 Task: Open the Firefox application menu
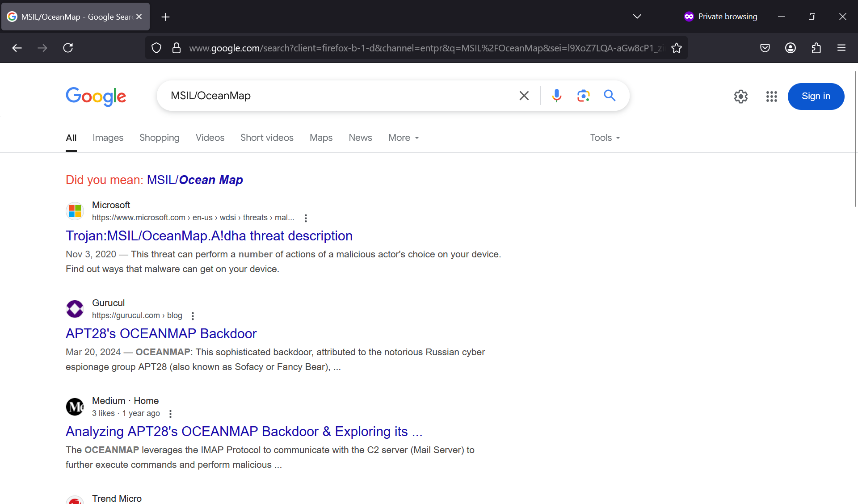coord(841,48)
